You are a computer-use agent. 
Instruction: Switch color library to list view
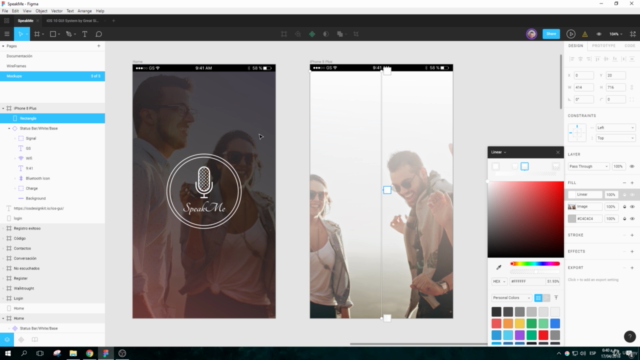[546, 298]
